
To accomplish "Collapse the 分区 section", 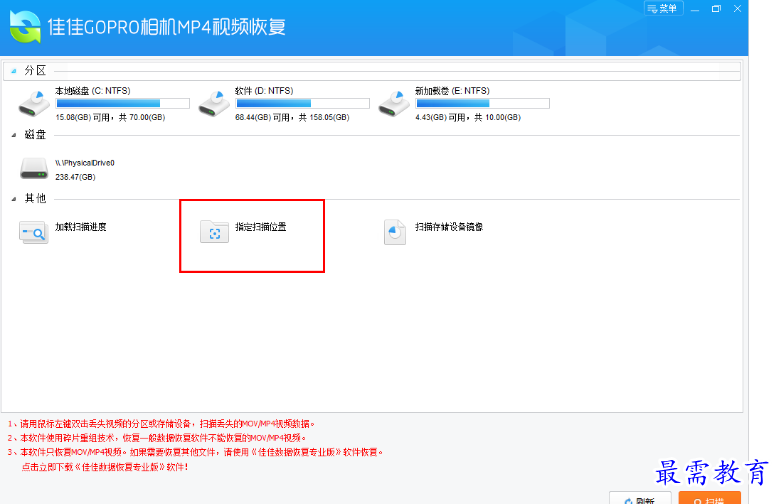I will (14, 71).
